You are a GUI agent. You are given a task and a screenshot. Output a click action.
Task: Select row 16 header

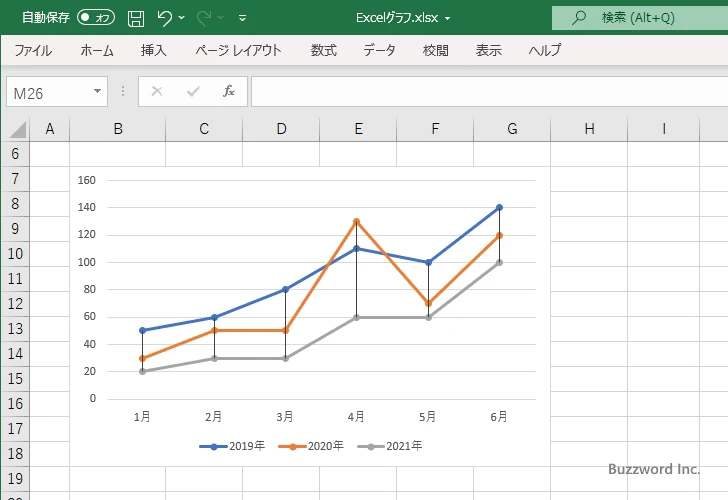(15, 404)
